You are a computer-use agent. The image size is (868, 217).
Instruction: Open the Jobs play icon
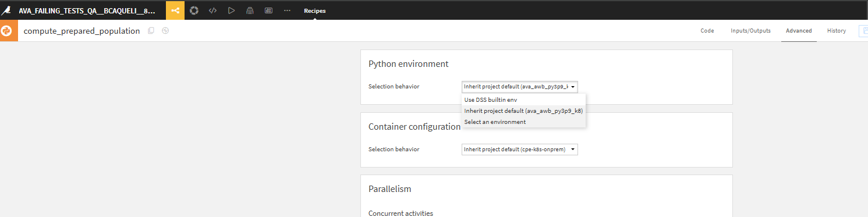coord(231,10)
